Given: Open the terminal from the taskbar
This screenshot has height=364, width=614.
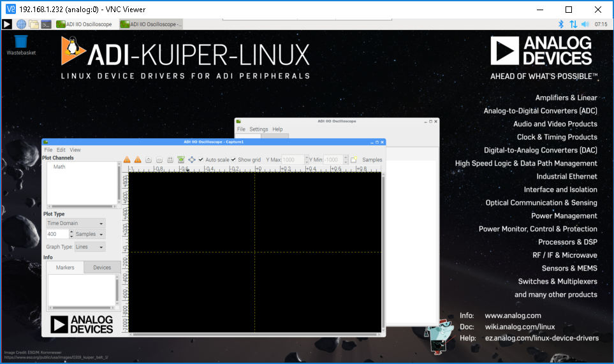Looking at the screenshot, I should [47, 24].
